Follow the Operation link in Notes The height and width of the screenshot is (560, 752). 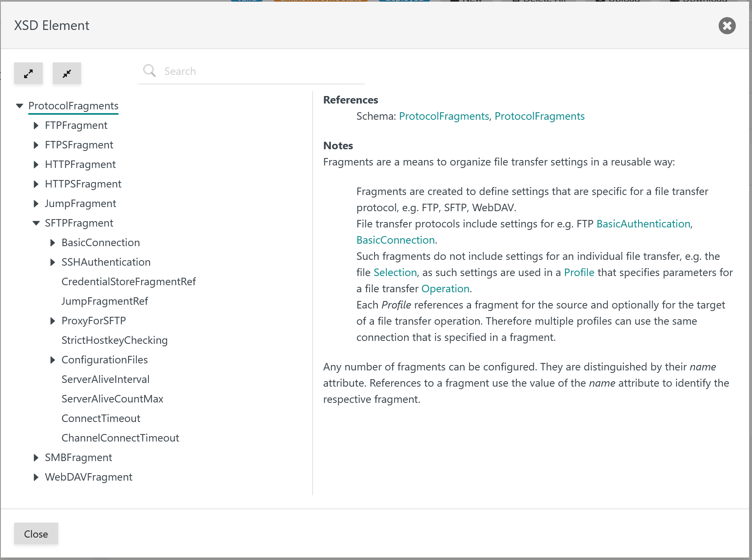click(446, 289)
